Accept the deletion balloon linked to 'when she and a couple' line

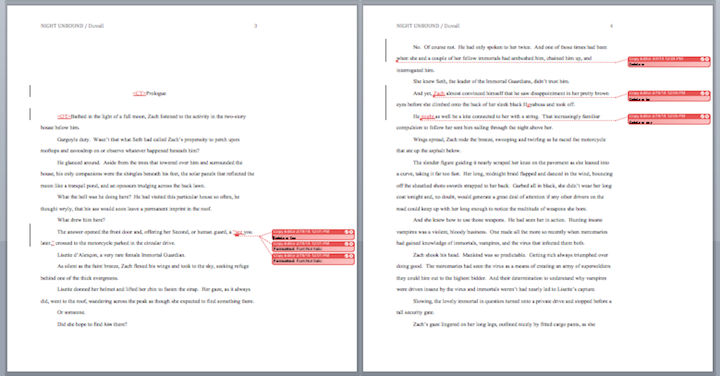pos(703,59)
